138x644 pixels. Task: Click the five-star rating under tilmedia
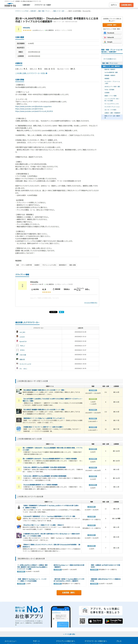click(27, 30)
